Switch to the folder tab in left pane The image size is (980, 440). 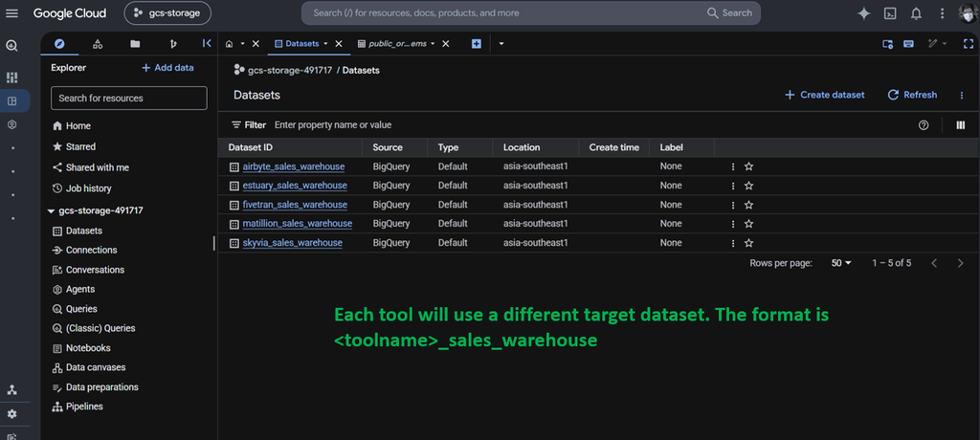pos(135,44)
